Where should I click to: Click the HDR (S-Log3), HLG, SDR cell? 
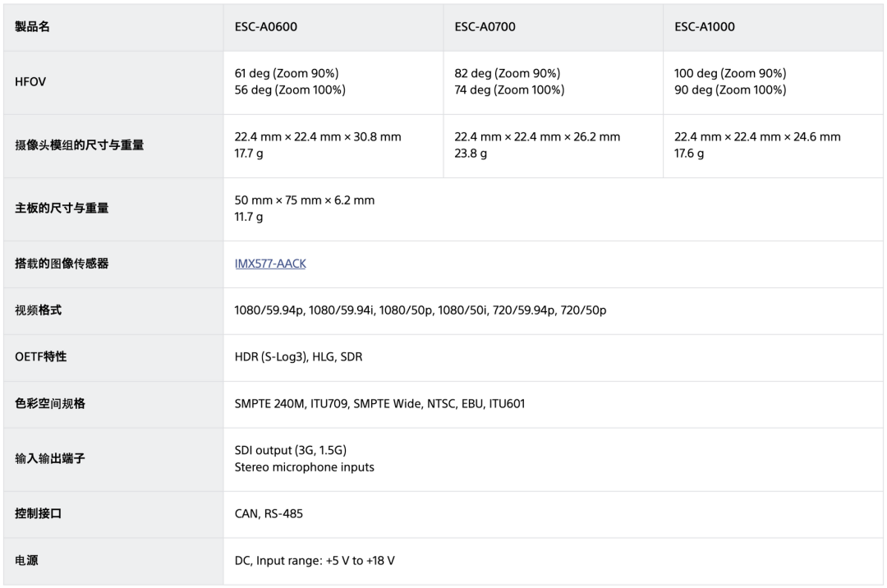click(299, 356)
